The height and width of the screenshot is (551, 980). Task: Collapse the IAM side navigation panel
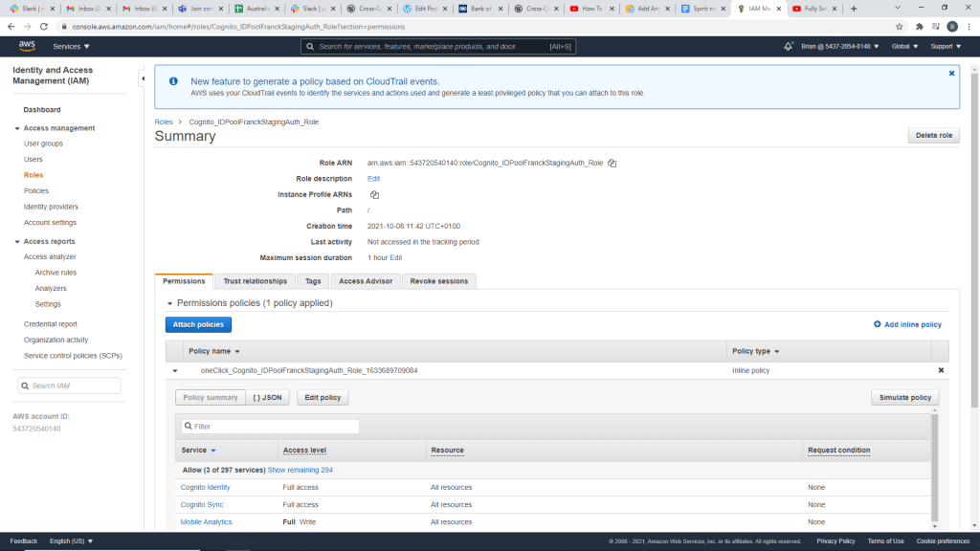(143, 78)
